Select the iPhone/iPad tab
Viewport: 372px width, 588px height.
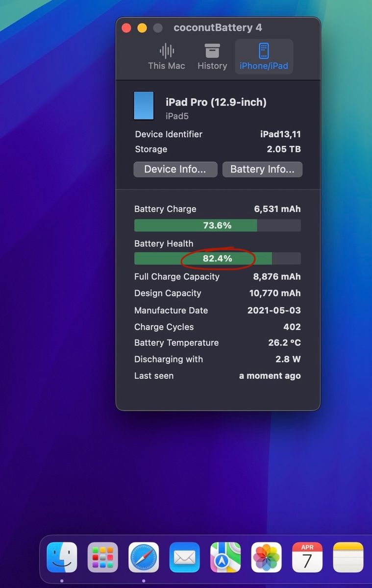point(264,57)
